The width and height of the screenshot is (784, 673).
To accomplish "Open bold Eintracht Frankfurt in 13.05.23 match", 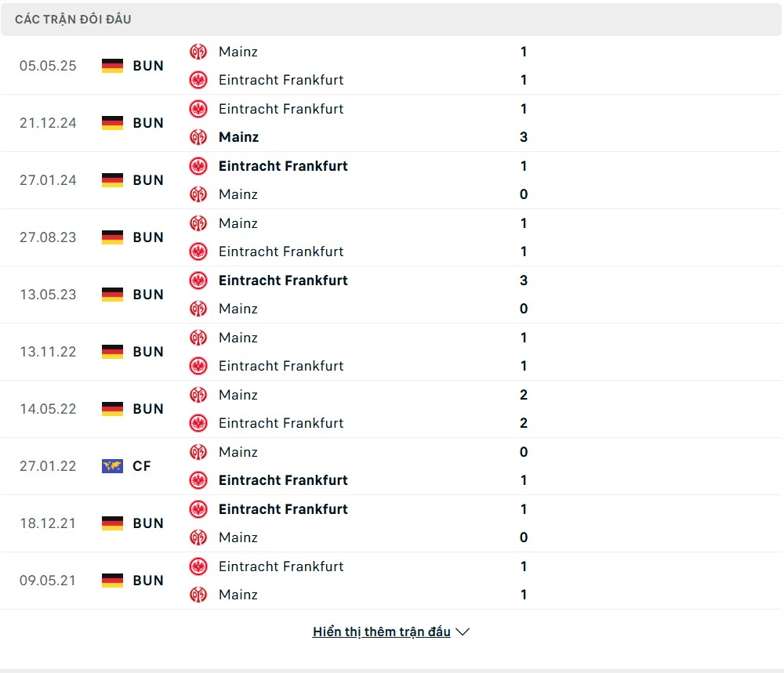I will pyautogui.click(x=283, y=280).
